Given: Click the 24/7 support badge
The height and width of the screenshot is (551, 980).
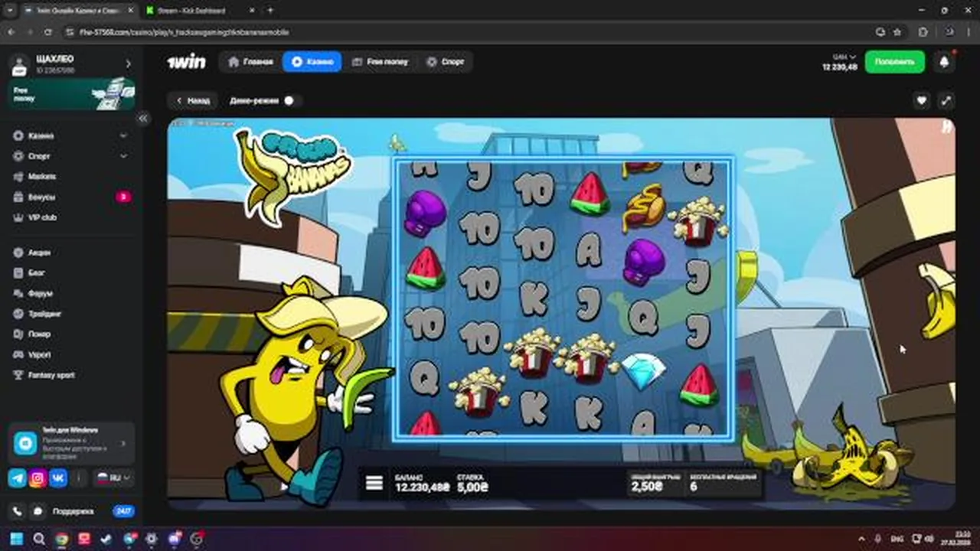Looking at the screenshot, I should point(123,511).
